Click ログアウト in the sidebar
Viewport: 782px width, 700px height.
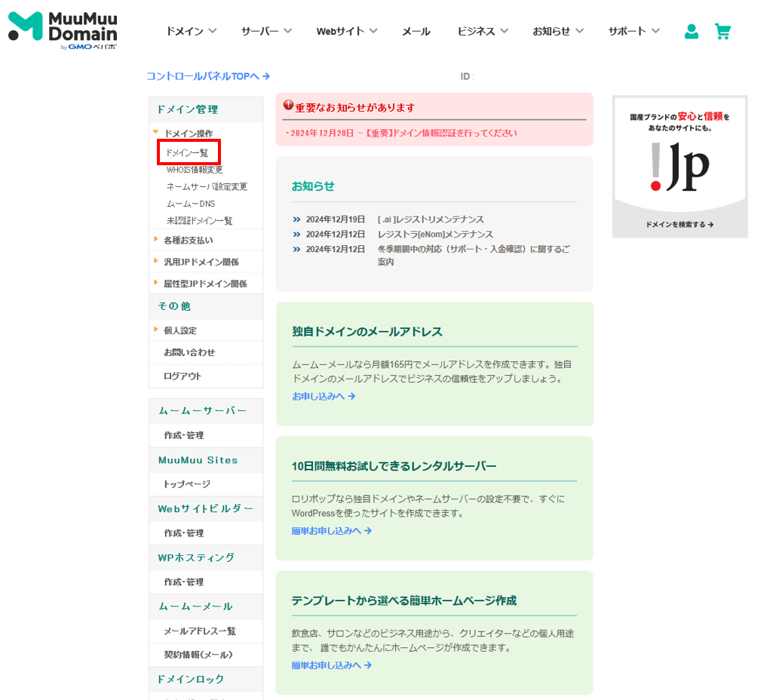point(182,376)
